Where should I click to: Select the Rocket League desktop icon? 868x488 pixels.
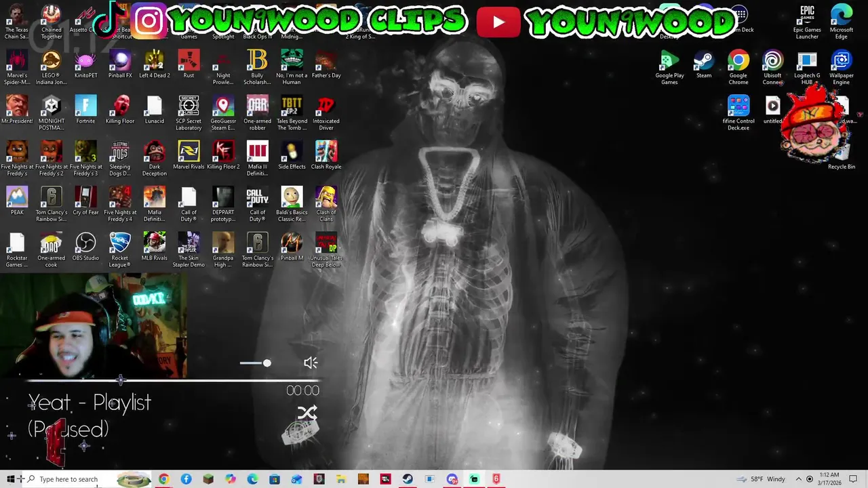point(120,249)
